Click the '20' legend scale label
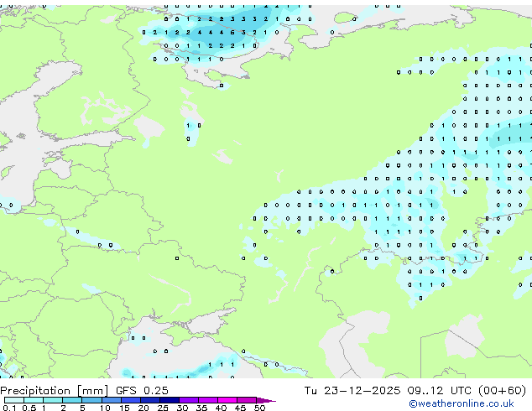The height and width of the screenshot is (411, 532). tap(143, 408)
